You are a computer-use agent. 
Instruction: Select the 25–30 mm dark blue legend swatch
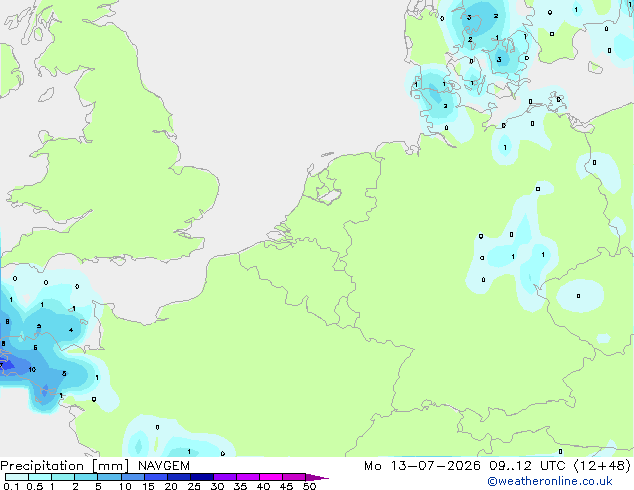202,477
